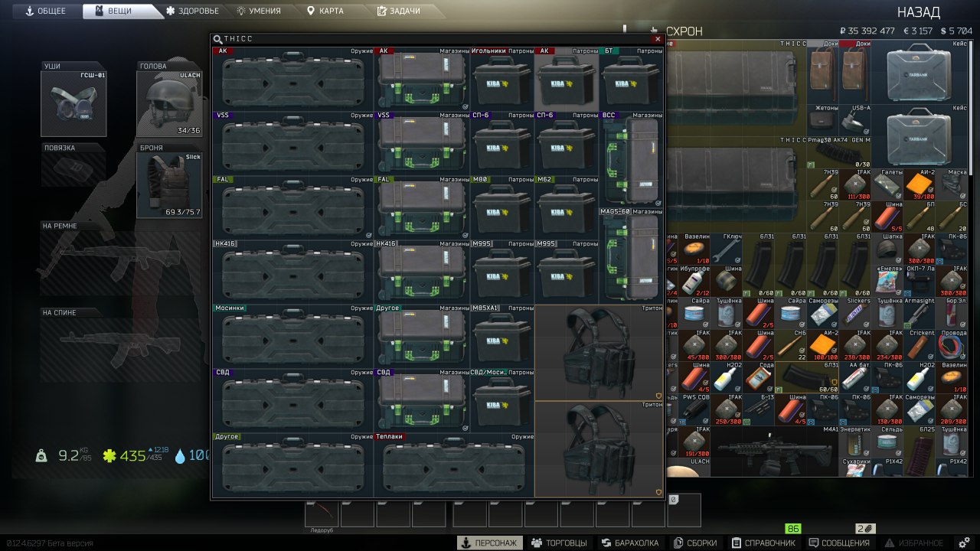The height and width of the screenshot is (551, 980).
Task: Go to the УМЕНИЯ tab
Action: click(258, 11)
